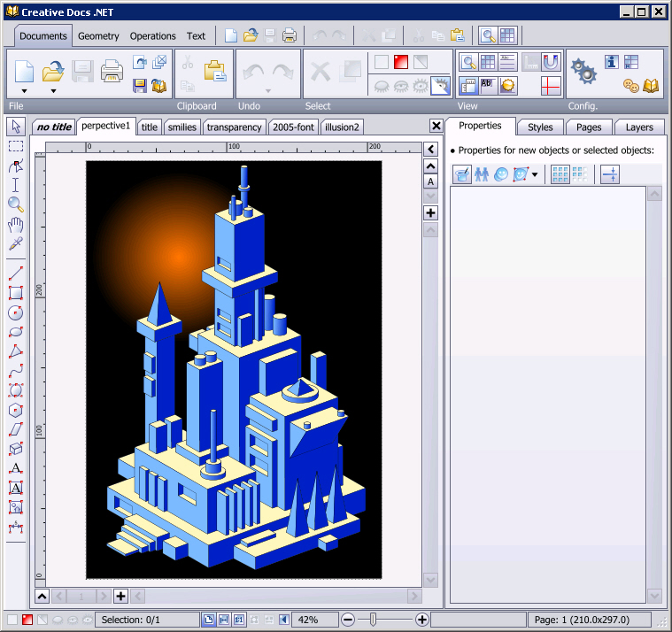
Task: Select the arrow selection tool
Action: [16, 127]
